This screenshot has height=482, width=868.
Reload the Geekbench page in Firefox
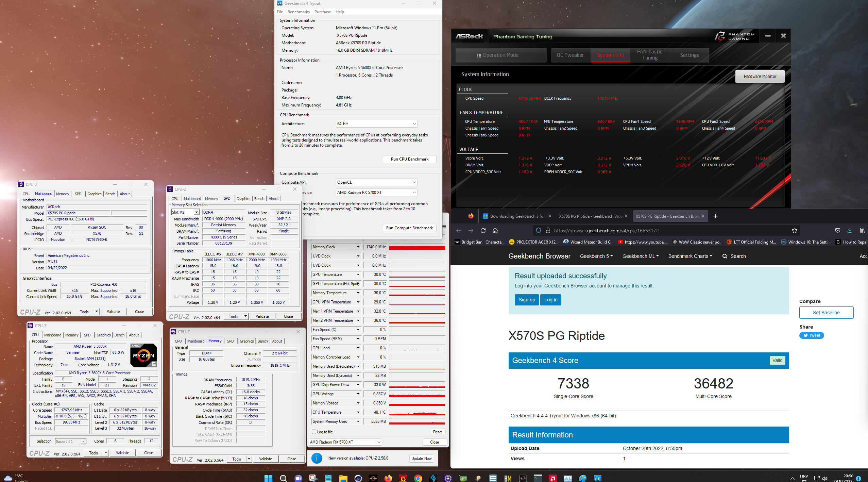click(483, 231)
